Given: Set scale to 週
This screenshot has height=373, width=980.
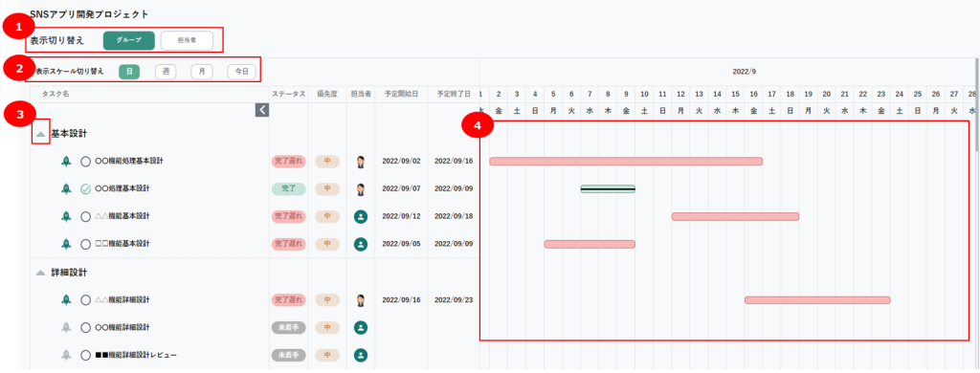Looking at the screenshot, I should click(166, 72).
